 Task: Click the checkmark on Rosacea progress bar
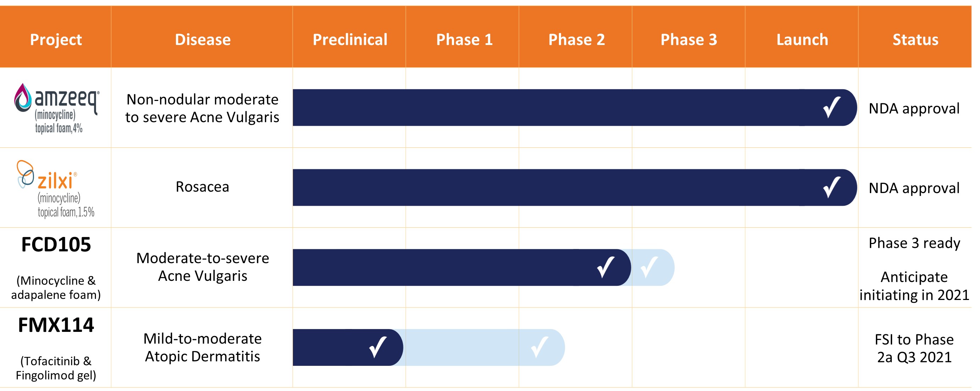click(x=831, y=187)
